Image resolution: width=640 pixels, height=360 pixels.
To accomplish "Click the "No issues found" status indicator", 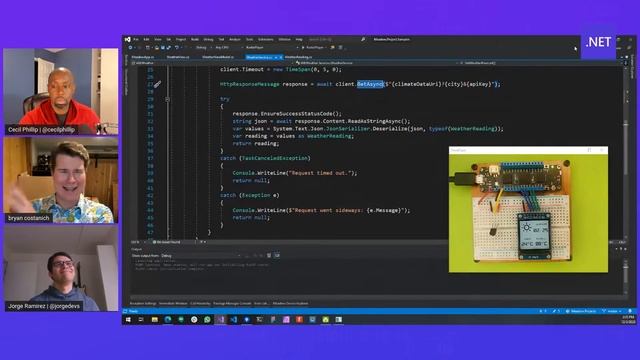I will (x=168, y=242).
